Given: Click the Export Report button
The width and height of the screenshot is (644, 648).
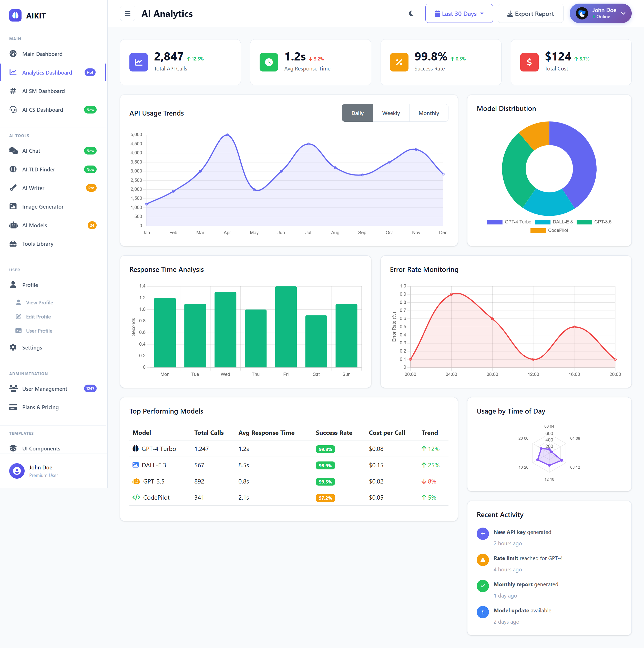Looking at the screenshot, I should (530, 14).
